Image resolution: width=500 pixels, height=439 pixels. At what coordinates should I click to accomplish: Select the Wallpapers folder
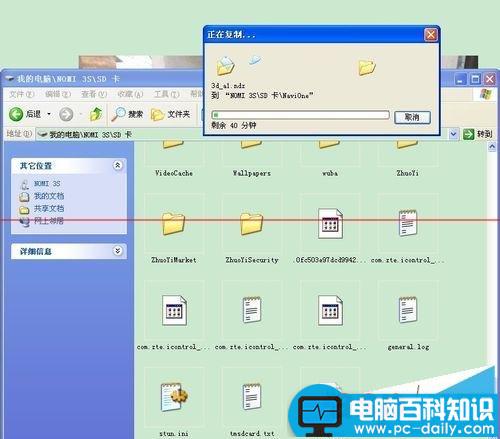(252, 160)
